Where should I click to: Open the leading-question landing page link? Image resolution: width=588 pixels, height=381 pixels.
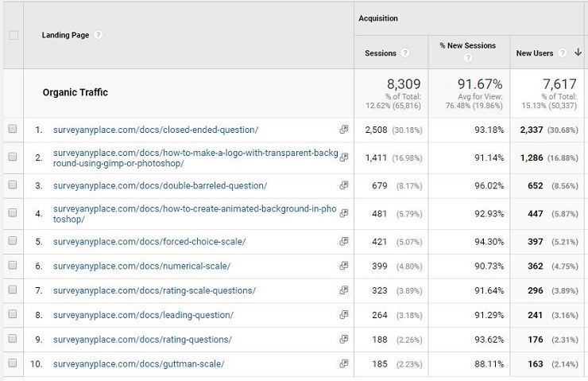143,315
